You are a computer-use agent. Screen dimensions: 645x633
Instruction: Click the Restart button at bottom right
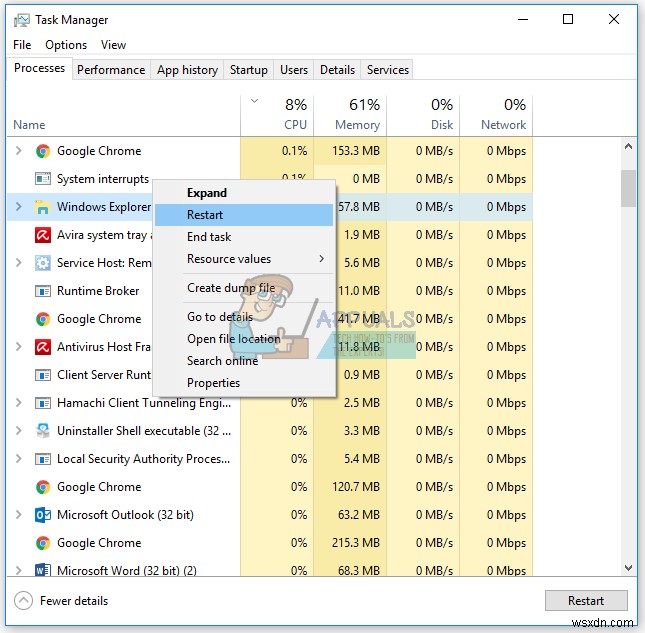tap(586, 601)
